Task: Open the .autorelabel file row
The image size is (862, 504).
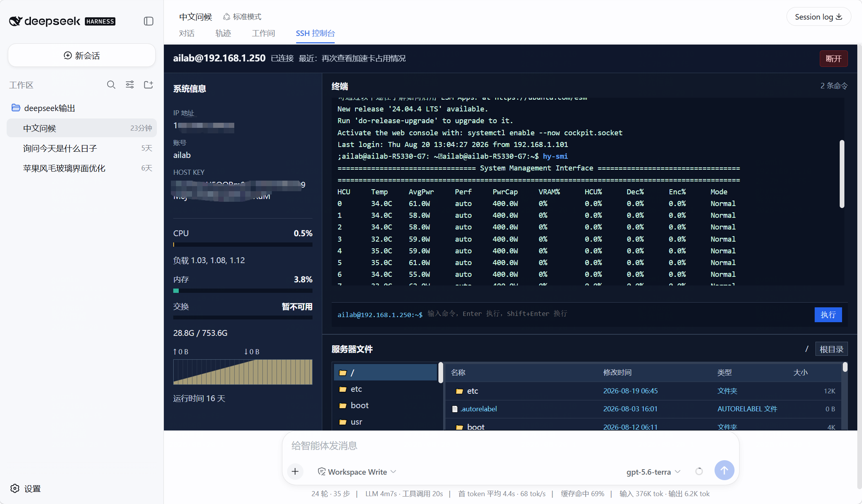Action: pos(643,409)
